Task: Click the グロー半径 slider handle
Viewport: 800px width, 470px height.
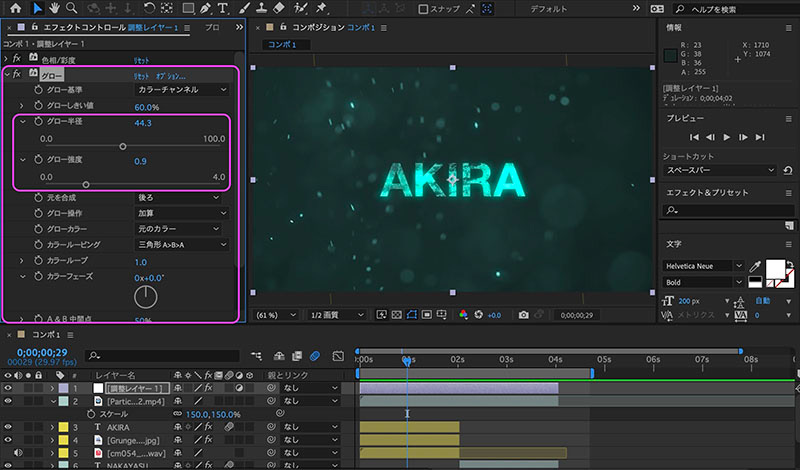Action: tap(122, 146)
